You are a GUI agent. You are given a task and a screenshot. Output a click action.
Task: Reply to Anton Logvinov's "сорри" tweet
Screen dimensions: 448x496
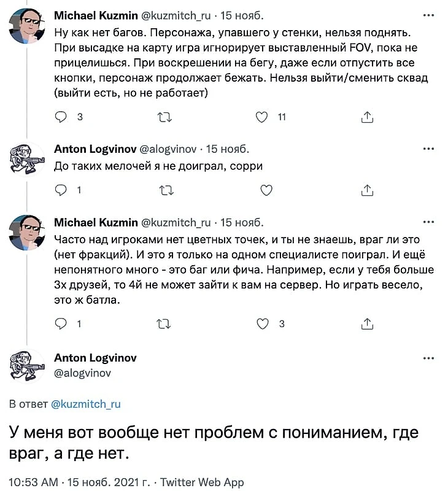[61, 190]
